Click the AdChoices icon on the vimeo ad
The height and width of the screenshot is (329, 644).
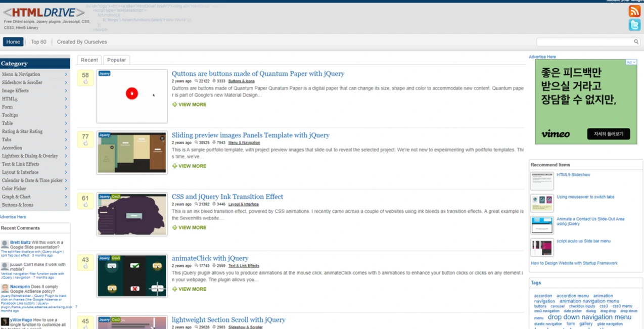(x=631, y=62)
